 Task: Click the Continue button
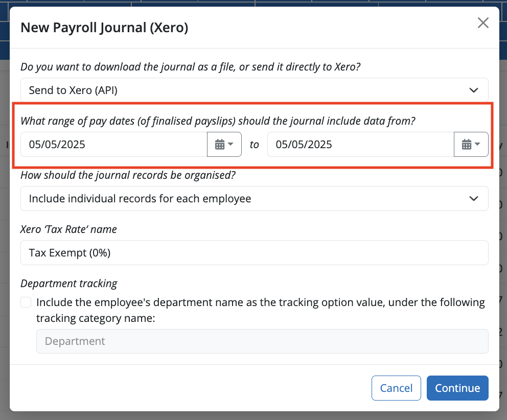(457, 388)
